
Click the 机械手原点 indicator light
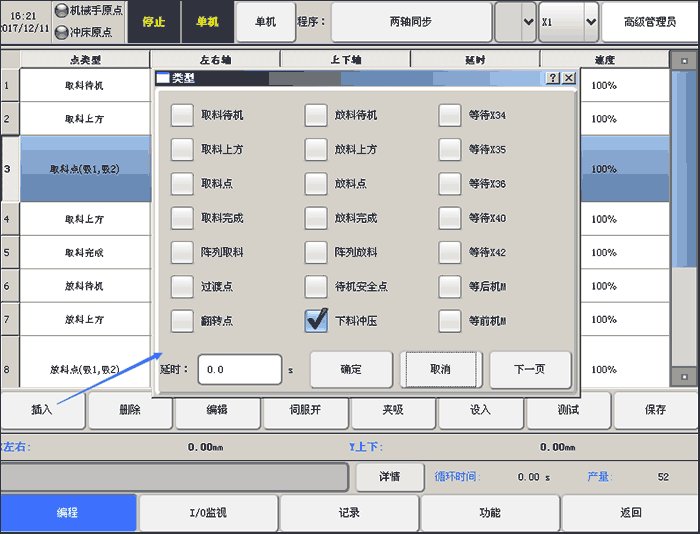click(x=61, y=10)
